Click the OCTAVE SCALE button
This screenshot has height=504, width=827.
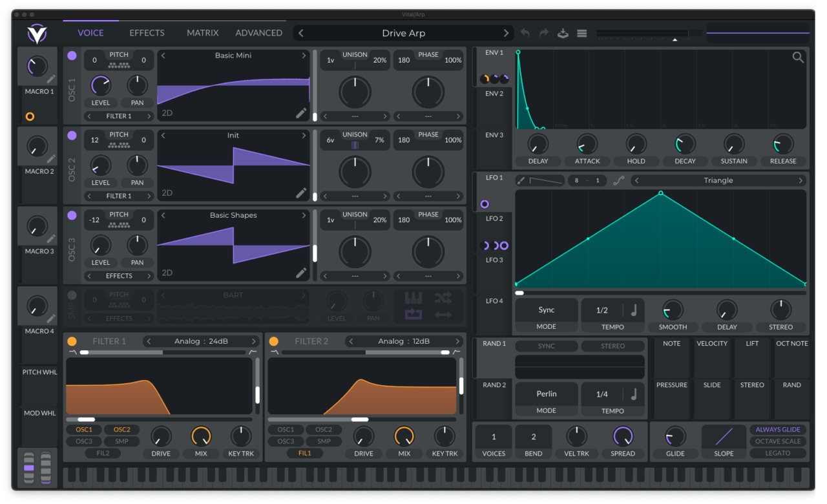click(x=778, y=441)
